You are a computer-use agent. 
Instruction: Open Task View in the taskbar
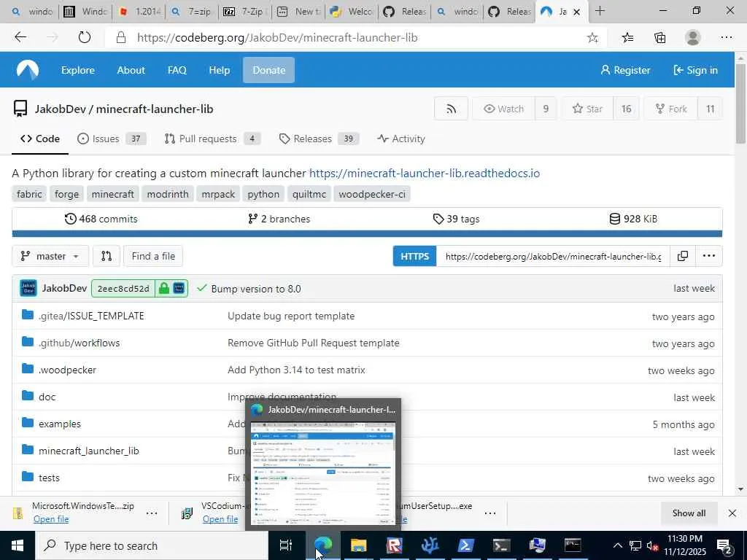(x=286, y=545)
